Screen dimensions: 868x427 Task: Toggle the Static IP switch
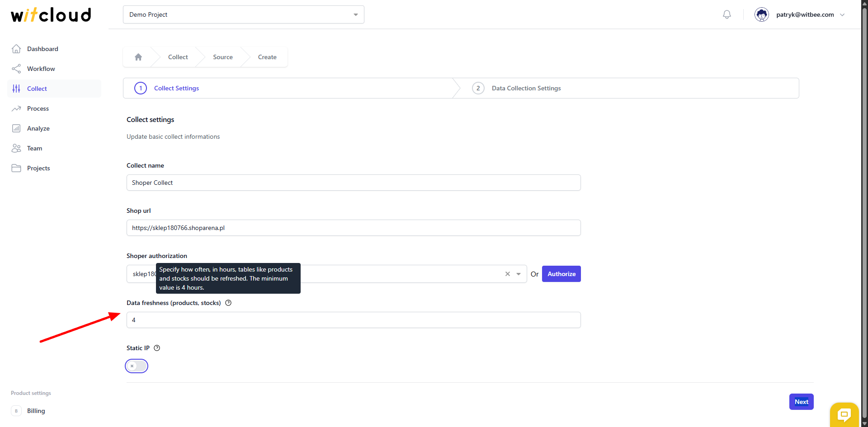137,366
